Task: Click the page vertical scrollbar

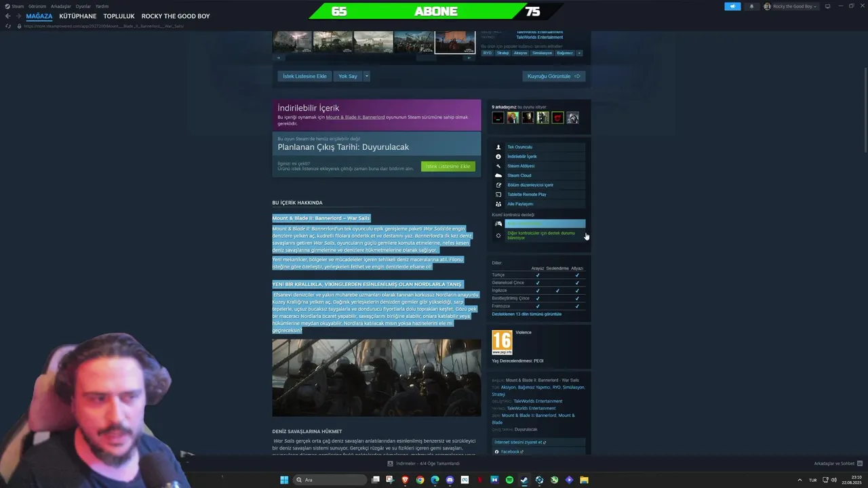Action: click(x=865, y=108)
